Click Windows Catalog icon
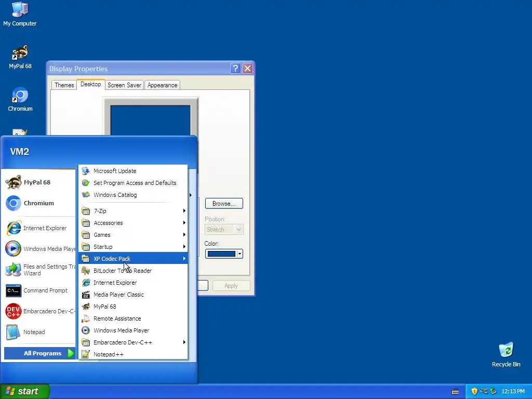Screen dimensions: 532x399 (x=86, y=195)
